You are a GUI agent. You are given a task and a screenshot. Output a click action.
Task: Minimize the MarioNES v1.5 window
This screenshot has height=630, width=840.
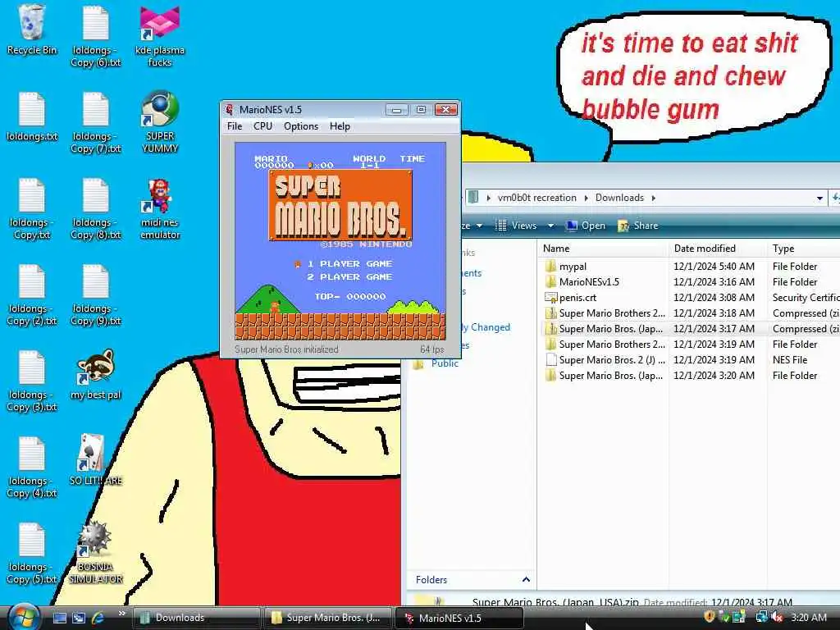point(397,110)
